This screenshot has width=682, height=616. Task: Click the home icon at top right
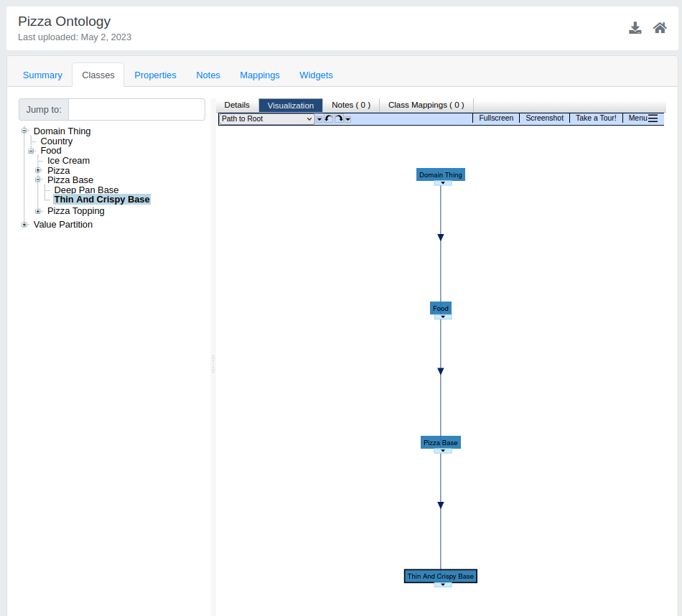(x=660, y=27)
